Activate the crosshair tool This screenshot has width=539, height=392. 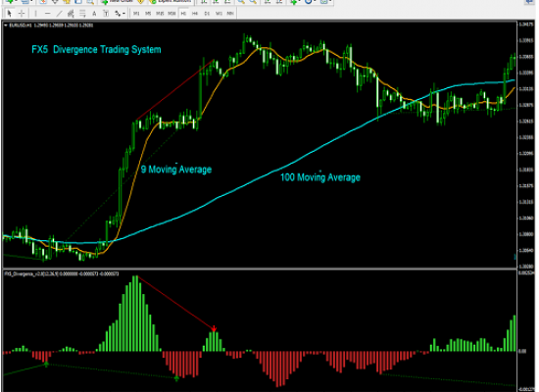coord(22,14)
